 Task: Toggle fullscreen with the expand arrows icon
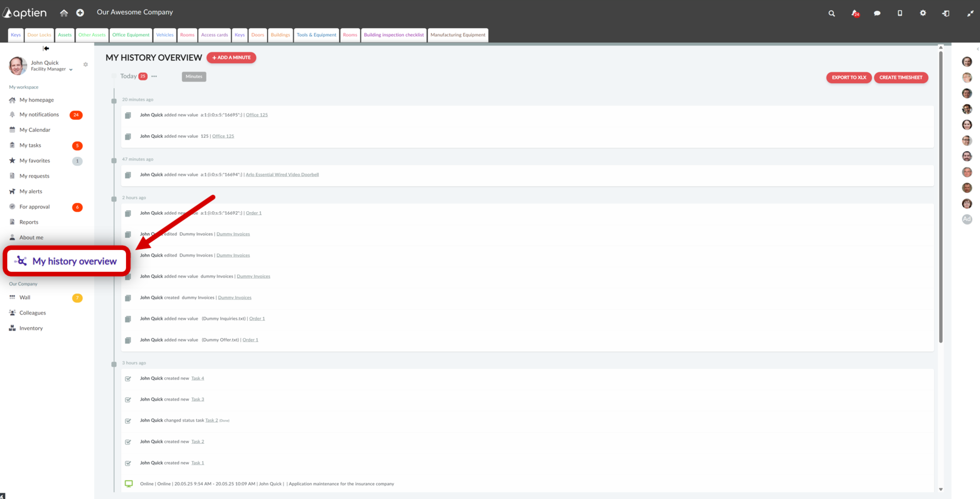click(x=970, y=13)
